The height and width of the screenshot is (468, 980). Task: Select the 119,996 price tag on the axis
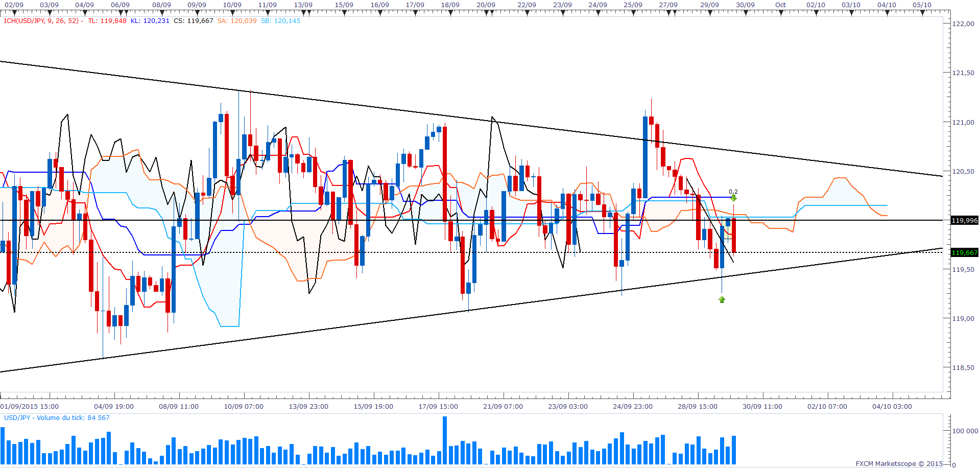click(965, 221)
